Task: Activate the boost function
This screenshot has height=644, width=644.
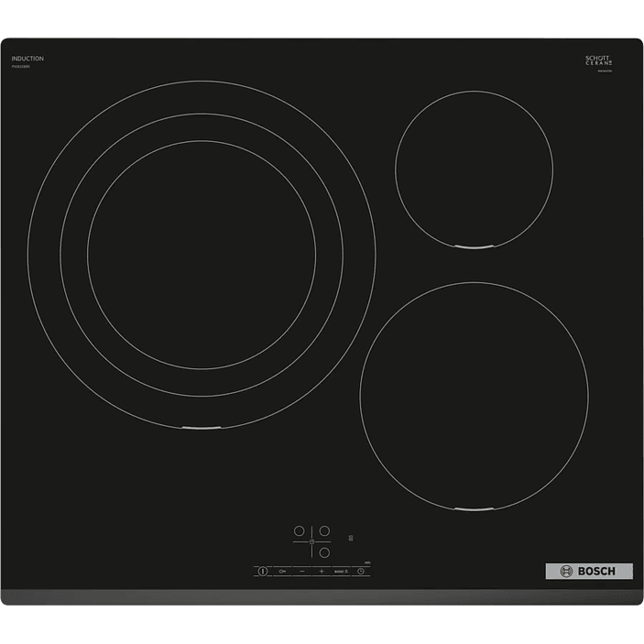Action: [342, 570]
